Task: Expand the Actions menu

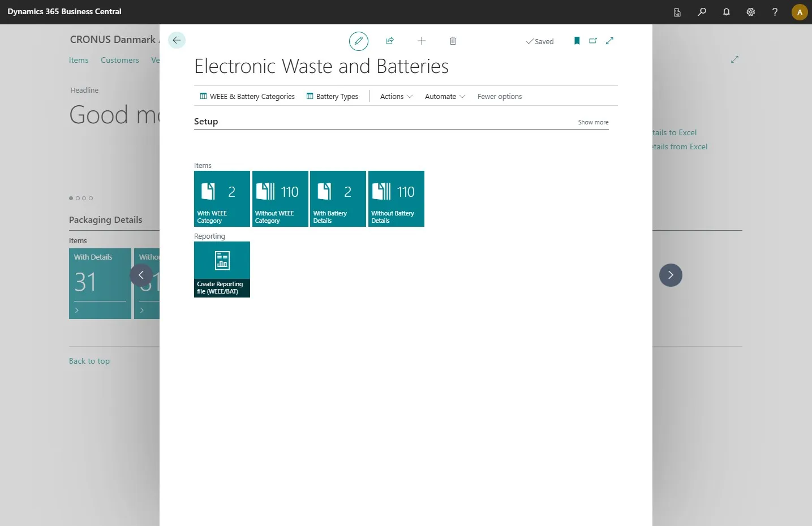Action: 396,97
